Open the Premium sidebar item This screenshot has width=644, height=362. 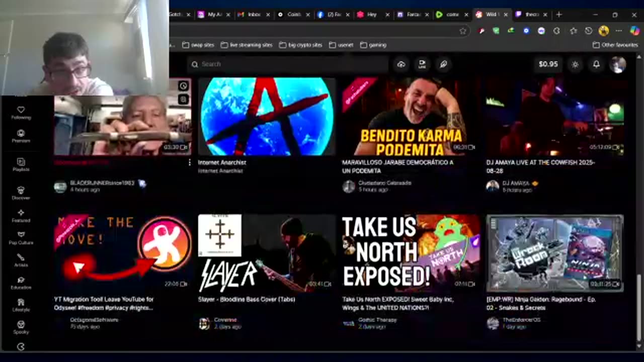click(x=21, y=136)
